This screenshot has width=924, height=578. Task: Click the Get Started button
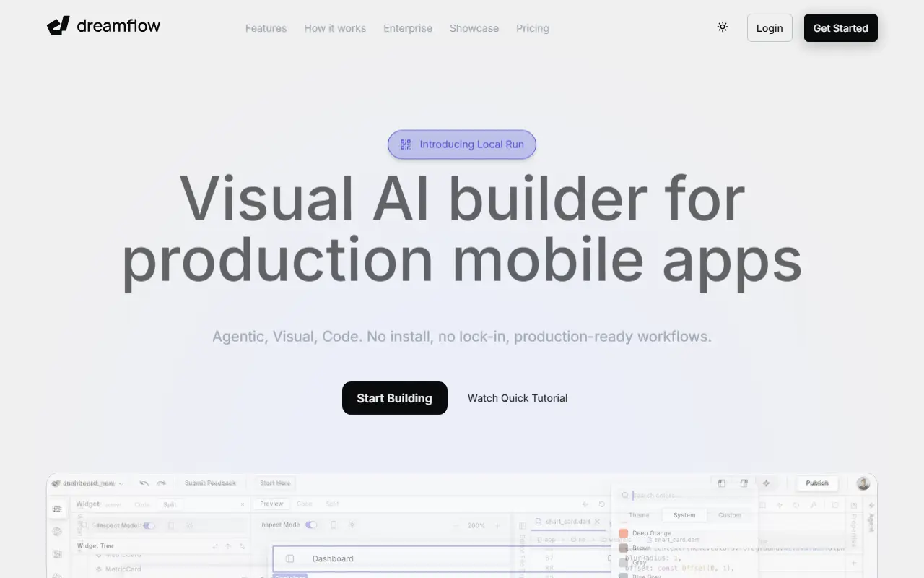tap(841, 28)
